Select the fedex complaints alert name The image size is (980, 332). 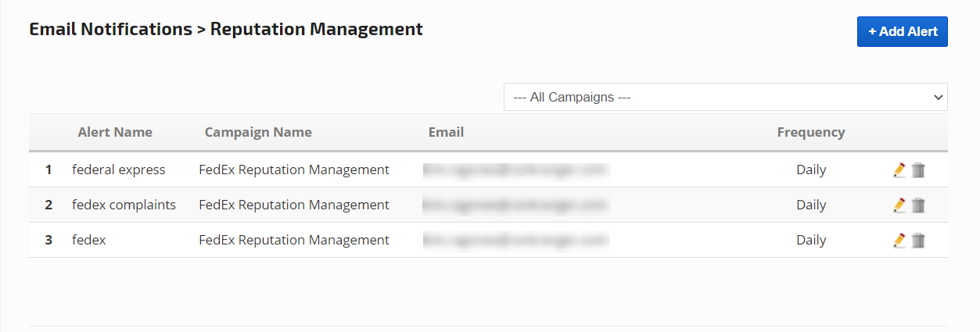tap(124, 205)
